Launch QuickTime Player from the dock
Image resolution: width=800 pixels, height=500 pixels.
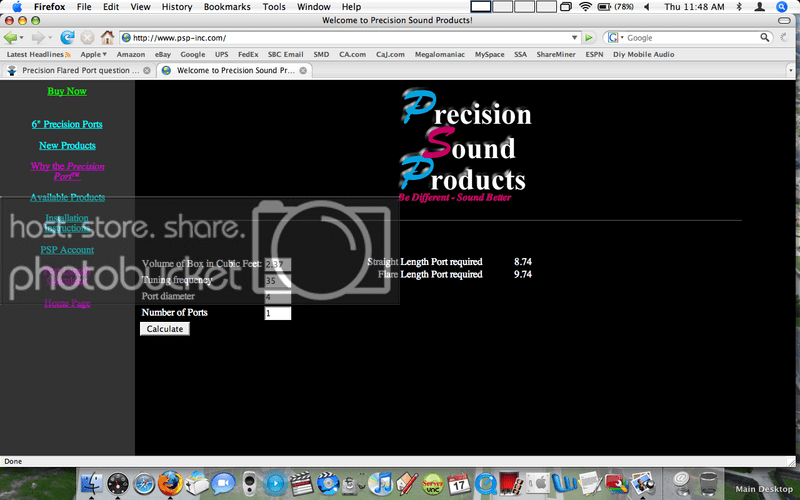[485, 483]
